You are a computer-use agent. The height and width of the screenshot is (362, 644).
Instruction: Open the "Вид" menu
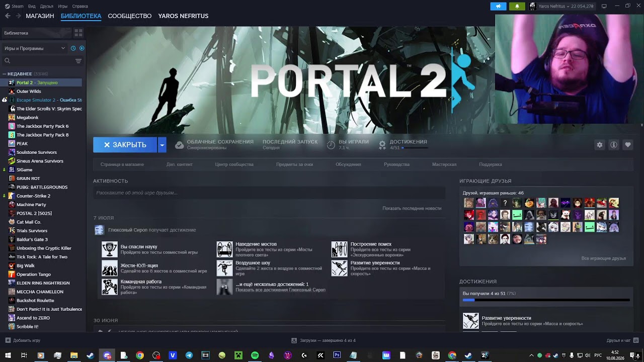32,6
